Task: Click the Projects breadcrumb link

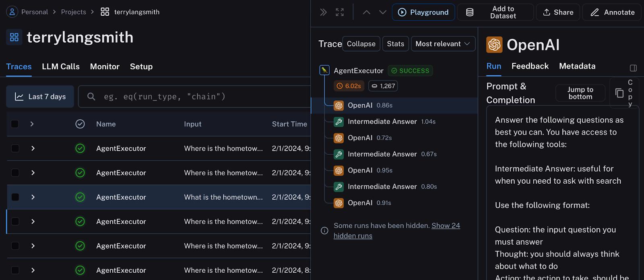Action: point(74,12)
